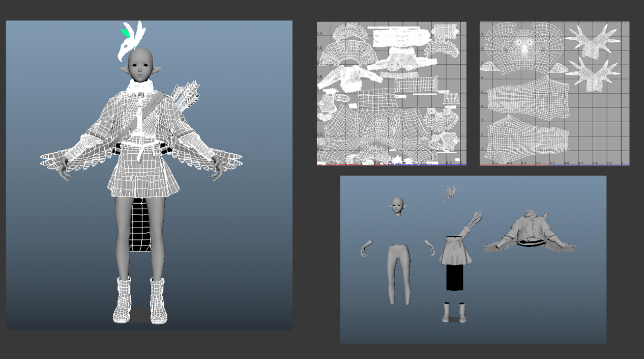Click the separated boots in exploded view
644x359 pixels.
pos(454,312)
